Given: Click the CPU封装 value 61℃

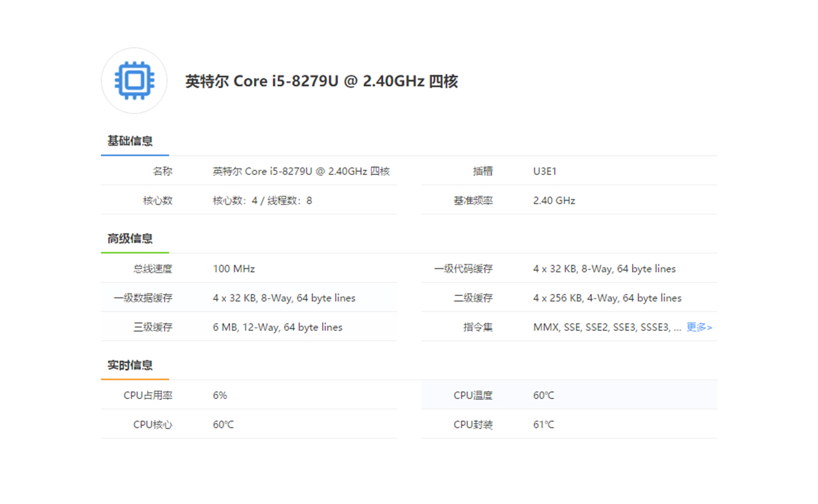Looking at the screenshot, I should coord(544,424).
